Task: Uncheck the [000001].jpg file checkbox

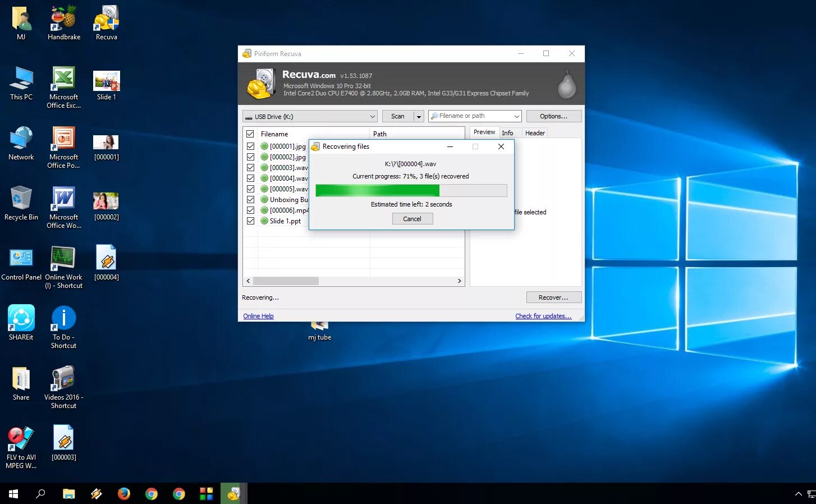Action: click(x=250, y=146)
